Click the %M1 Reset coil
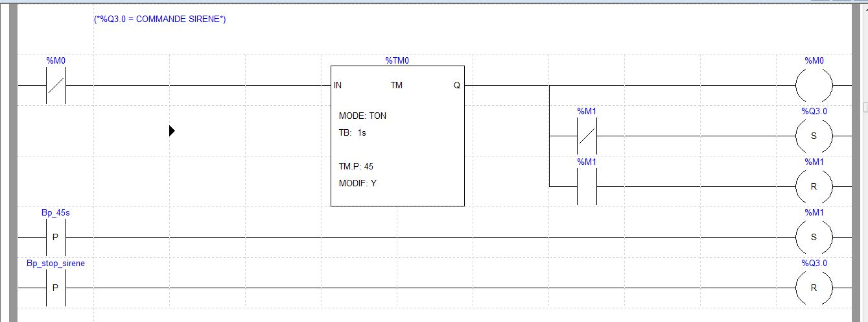 (x=814, y=186)
